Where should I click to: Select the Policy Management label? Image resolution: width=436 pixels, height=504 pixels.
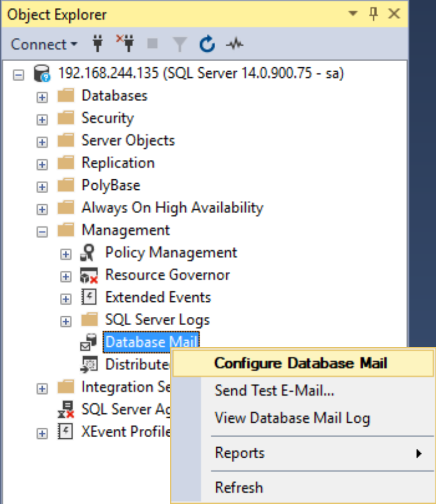coord(171,253)
